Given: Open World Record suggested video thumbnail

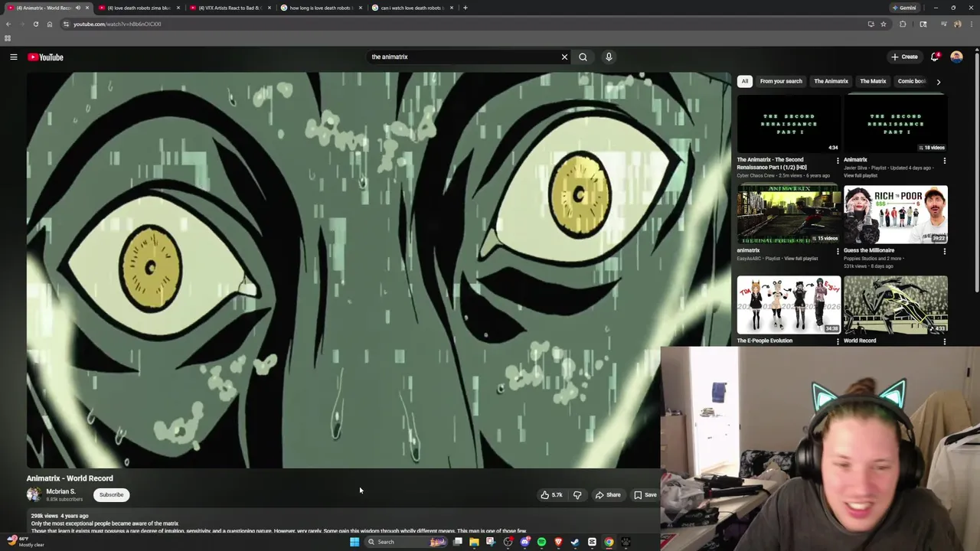Looking at the screenshot, I should [x=896, y=305].
